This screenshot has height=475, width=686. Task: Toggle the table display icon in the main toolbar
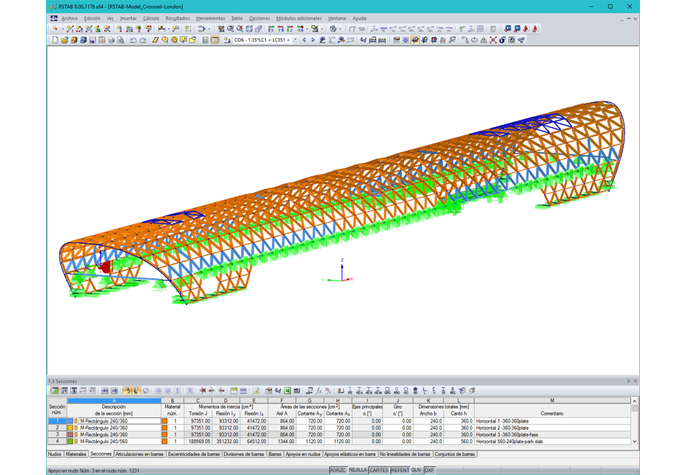point(215,40)
